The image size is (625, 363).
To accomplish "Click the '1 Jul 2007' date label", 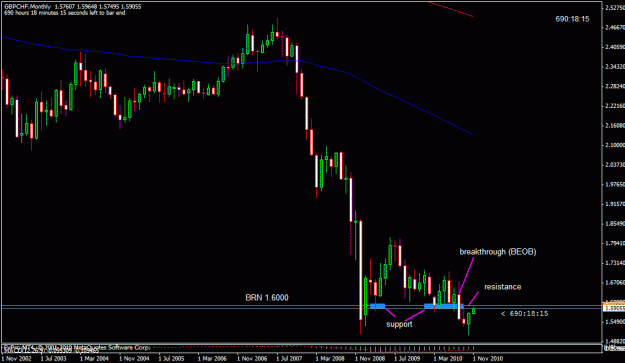I will coord(289,358).
